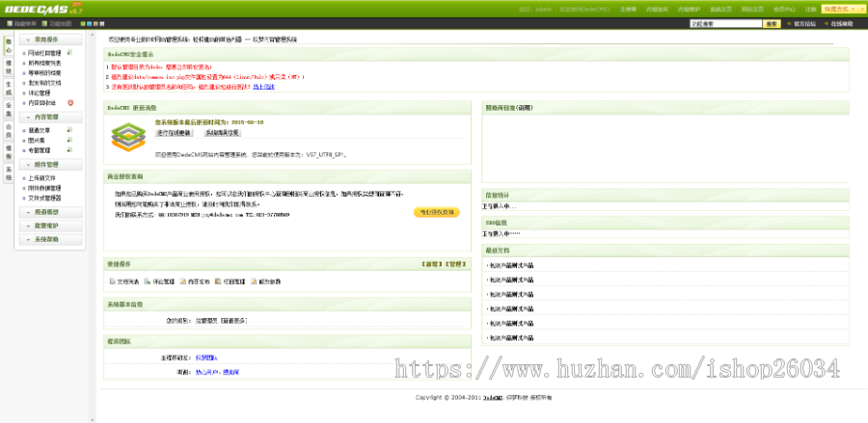Click the 进行在线更新 button

tap(174, 133)
